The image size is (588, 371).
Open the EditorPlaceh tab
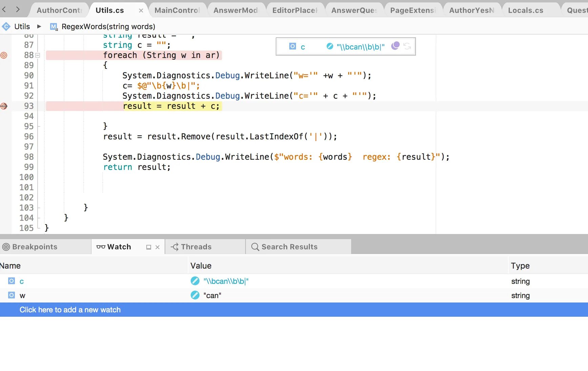click(x=295, y=10)
